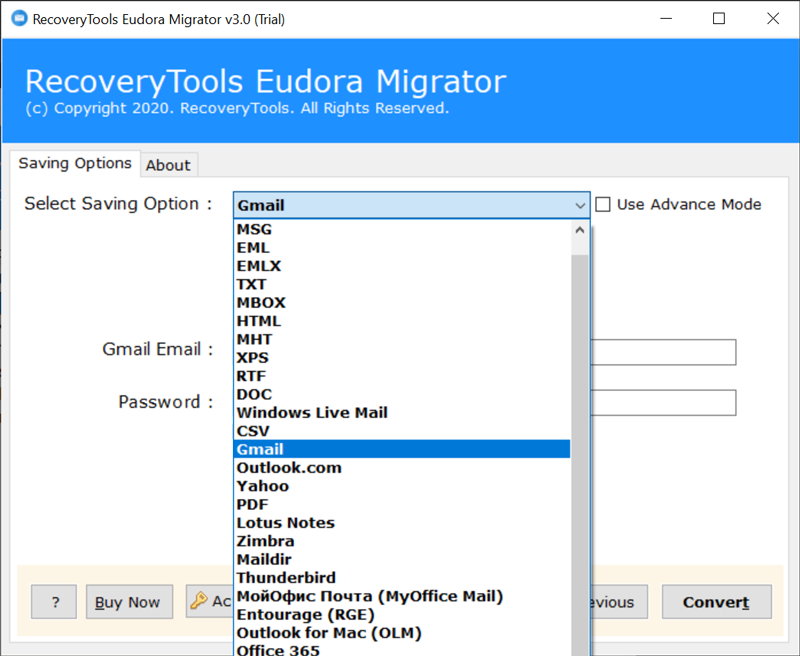The height and width of the screenshot is (656, 800).
Task: Select RTF saving option
Action: (402, 376)
